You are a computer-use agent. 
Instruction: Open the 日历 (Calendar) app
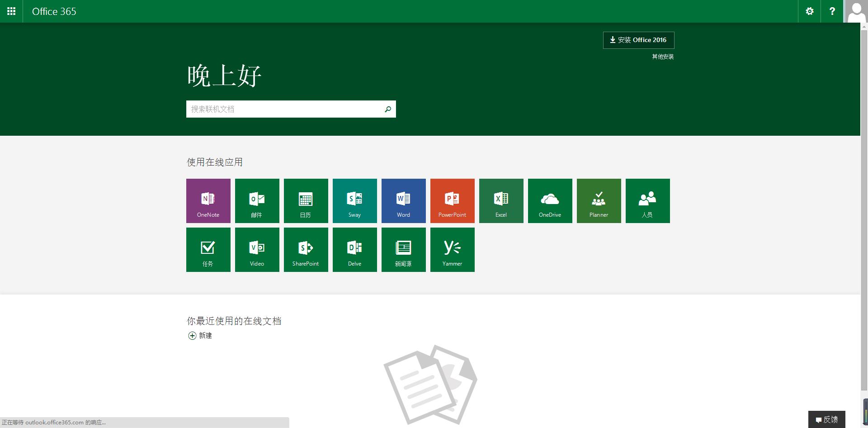coord(306,200)
